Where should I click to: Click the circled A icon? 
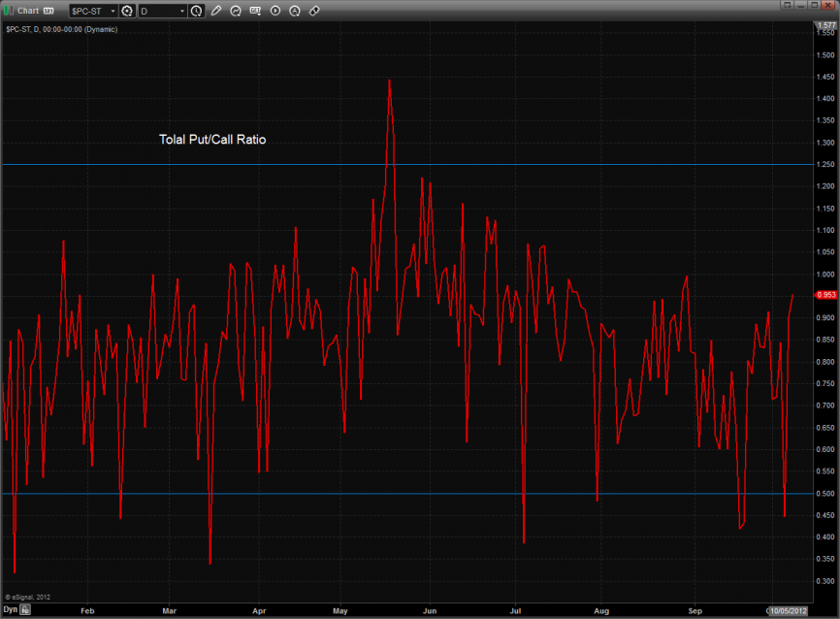[295, 11]
